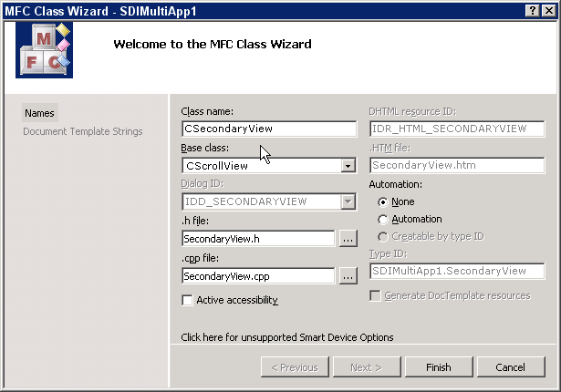Click the Type ID input field
Screen dimensions: 561x392
(457, 271)
